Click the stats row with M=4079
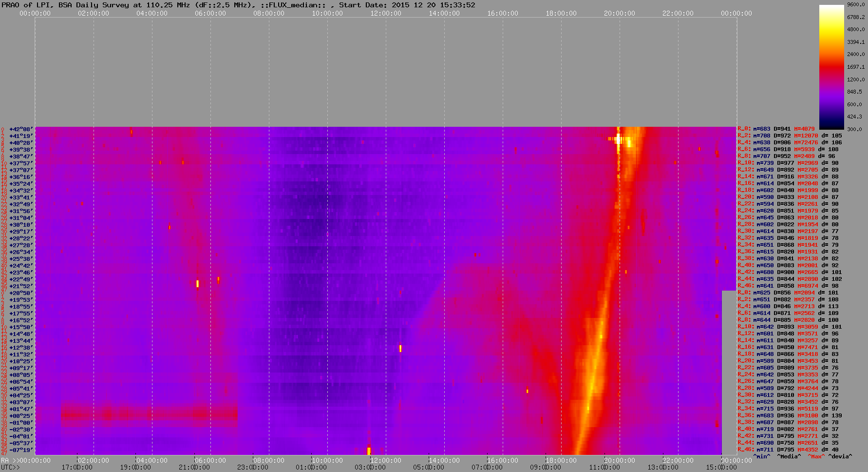This screenshot has height=472, width=868. click(x=776, y=129)
